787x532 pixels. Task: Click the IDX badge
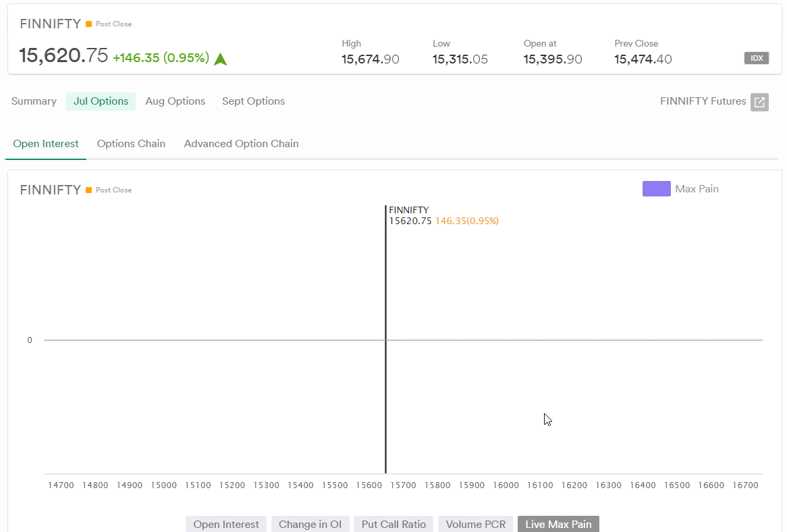757,58
